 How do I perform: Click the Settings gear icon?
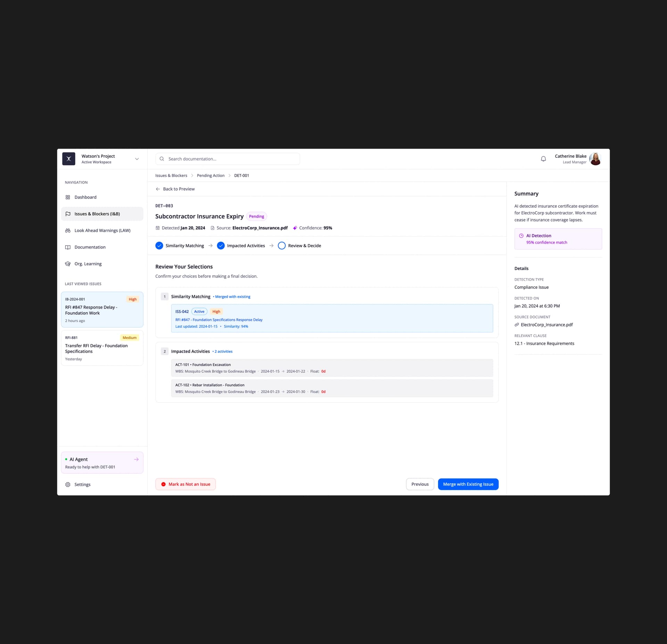point(68,484)
